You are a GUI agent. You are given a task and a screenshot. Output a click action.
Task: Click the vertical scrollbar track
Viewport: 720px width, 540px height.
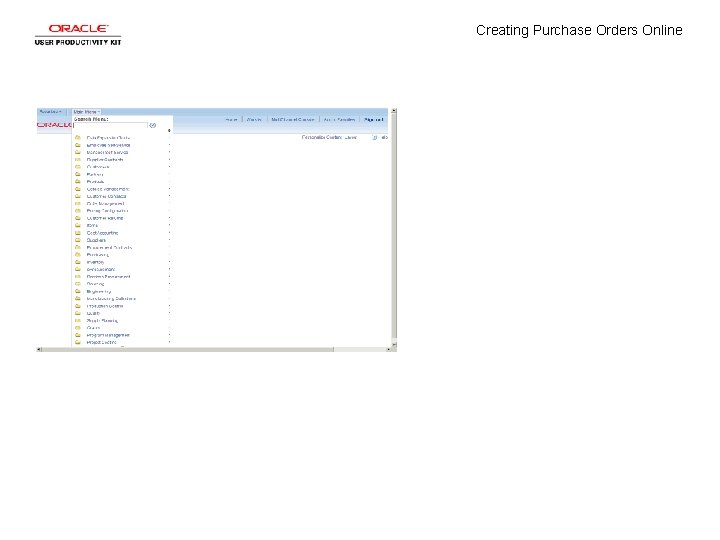(x=394, y=227)
